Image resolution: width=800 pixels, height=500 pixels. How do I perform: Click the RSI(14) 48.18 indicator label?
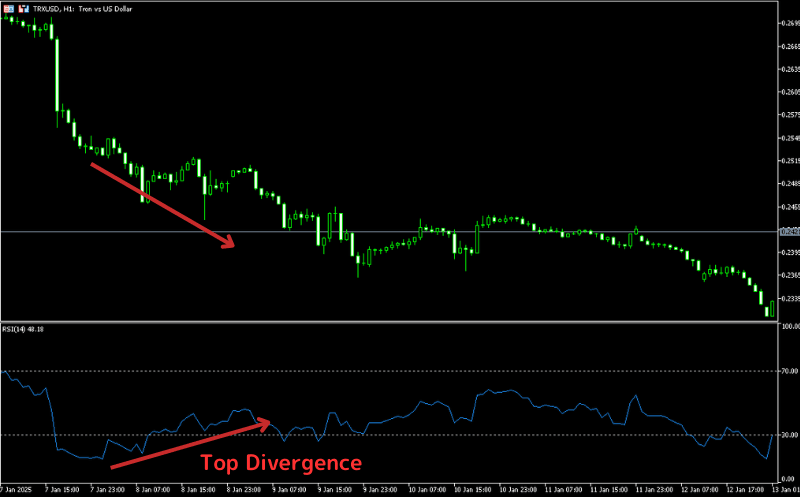click(x=23, y=330)
